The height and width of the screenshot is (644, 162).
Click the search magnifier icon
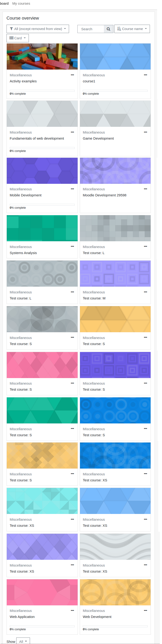108,29
